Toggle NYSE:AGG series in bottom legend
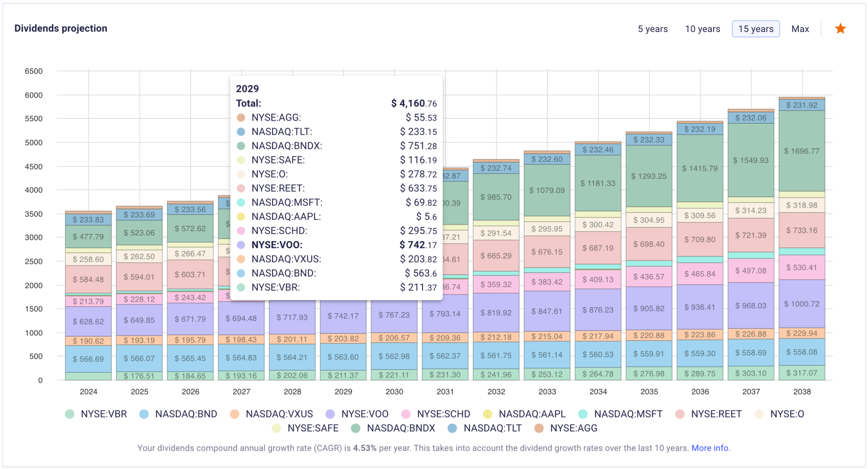The height and width of the screenshot is (469, 868). 566,428
